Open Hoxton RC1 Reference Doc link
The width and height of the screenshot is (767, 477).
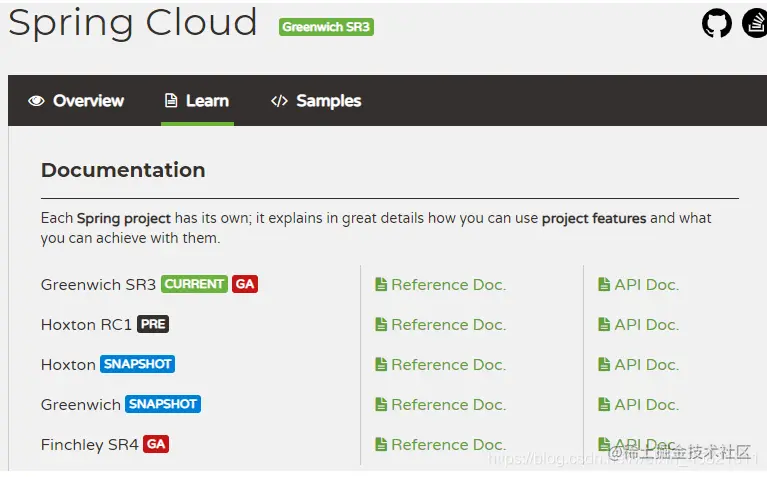coord(448,325)
